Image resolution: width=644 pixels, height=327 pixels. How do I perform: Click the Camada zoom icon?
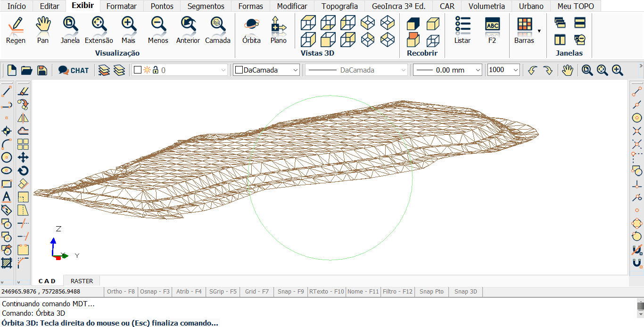pos(218,25)
